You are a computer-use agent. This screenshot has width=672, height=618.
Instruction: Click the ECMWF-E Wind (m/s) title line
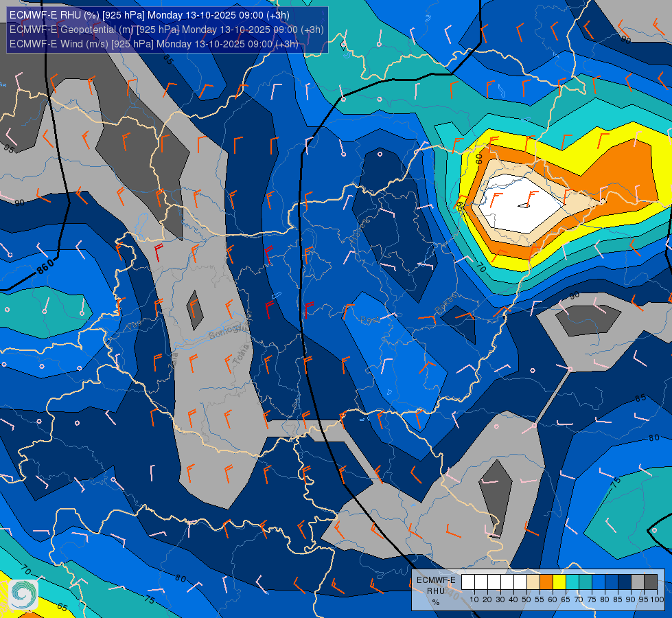[x=154, y=44]
